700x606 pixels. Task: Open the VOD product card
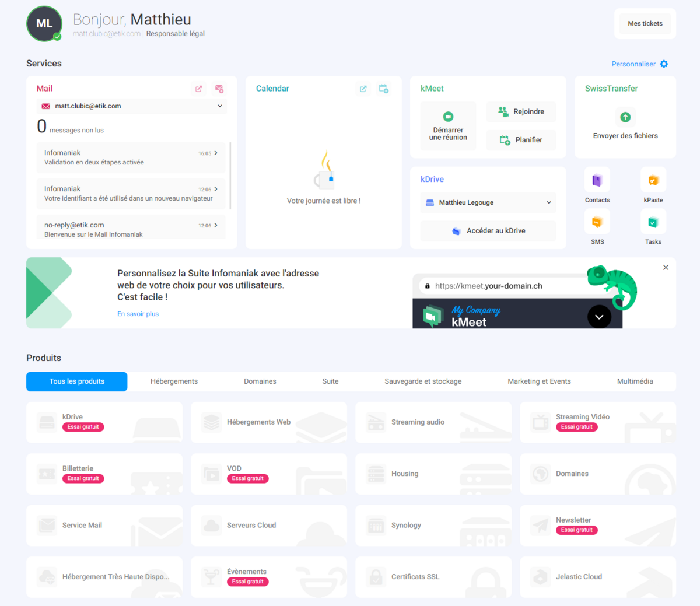(269, 474)
